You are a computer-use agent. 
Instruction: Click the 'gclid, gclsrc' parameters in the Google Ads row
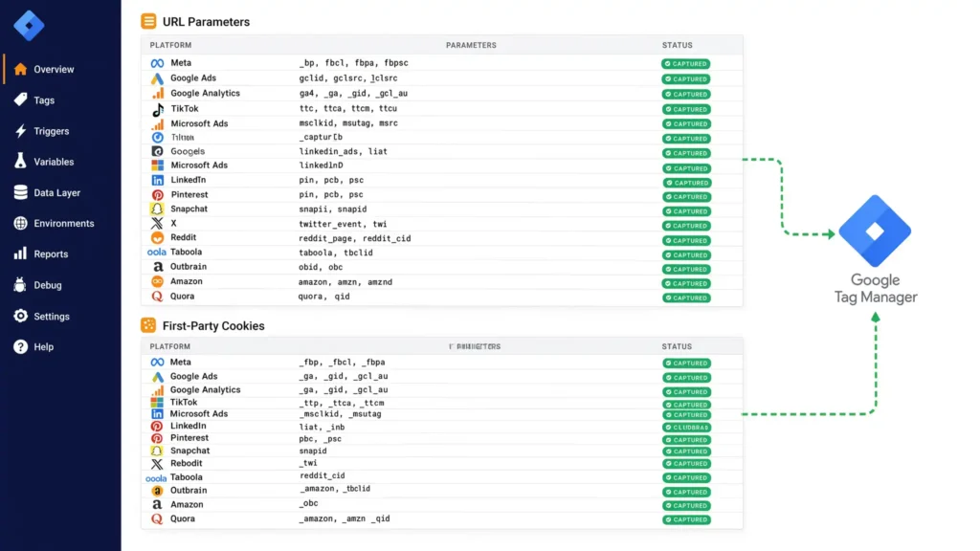point(348,78)
